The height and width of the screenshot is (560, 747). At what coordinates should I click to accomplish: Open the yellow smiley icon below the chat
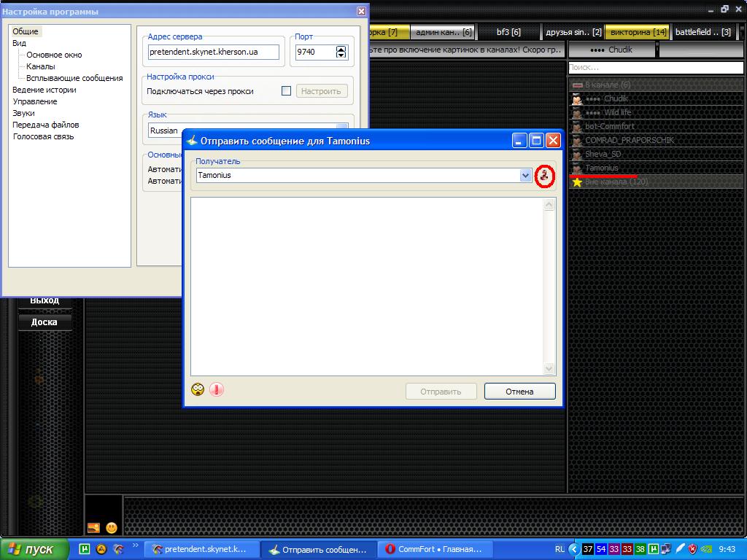tap(112, 527)
